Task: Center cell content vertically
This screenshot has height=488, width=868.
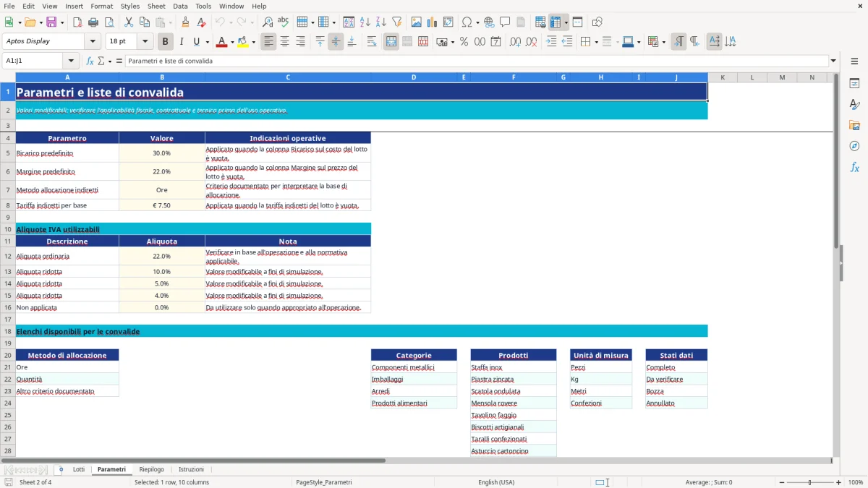Action: (336, 42)
